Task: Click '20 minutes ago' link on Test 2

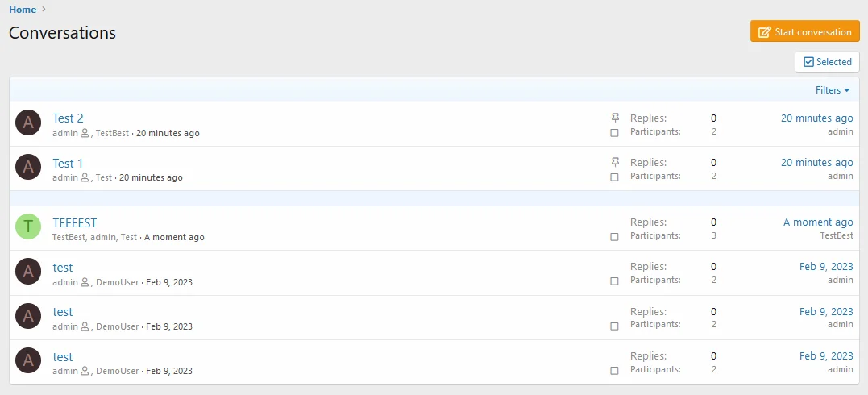Action: tap(817, 118)
